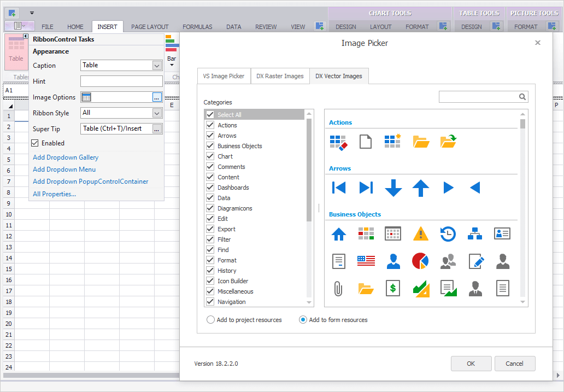This screenshot has height=392, width=564.
Task: Select the blue down arrow icon
Action: pyautogui.click(x=393, y=188)
